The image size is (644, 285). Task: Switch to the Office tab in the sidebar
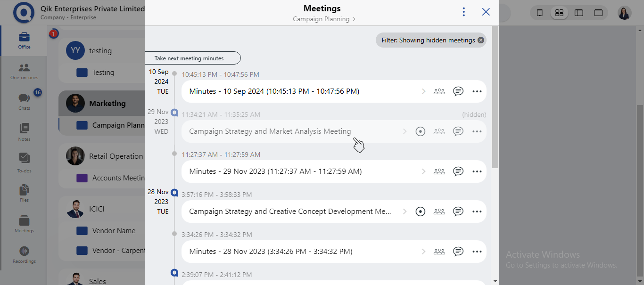[24, 41]
